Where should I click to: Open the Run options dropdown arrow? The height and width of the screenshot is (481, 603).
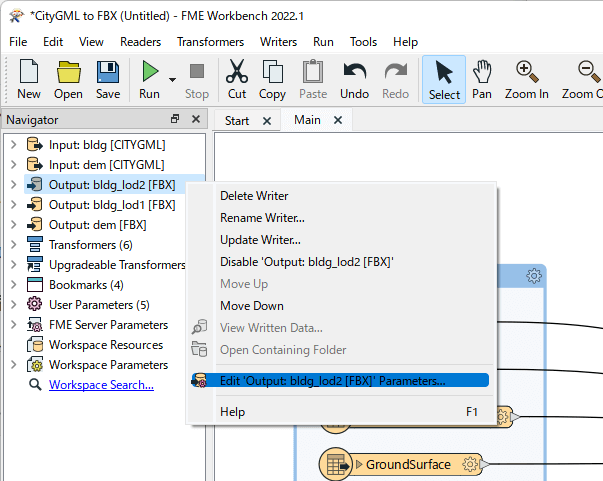tap(172, 80)
